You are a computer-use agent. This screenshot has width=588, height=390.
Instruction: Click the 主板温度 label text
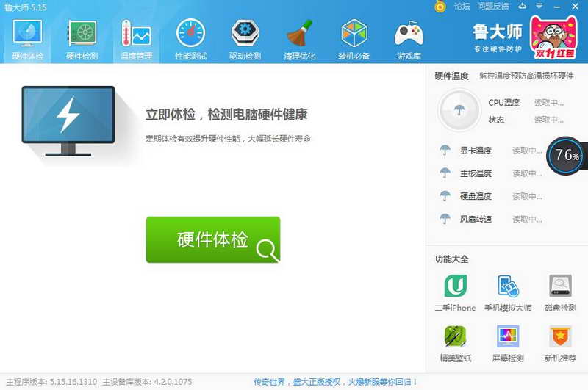click(x=476, y=173)
